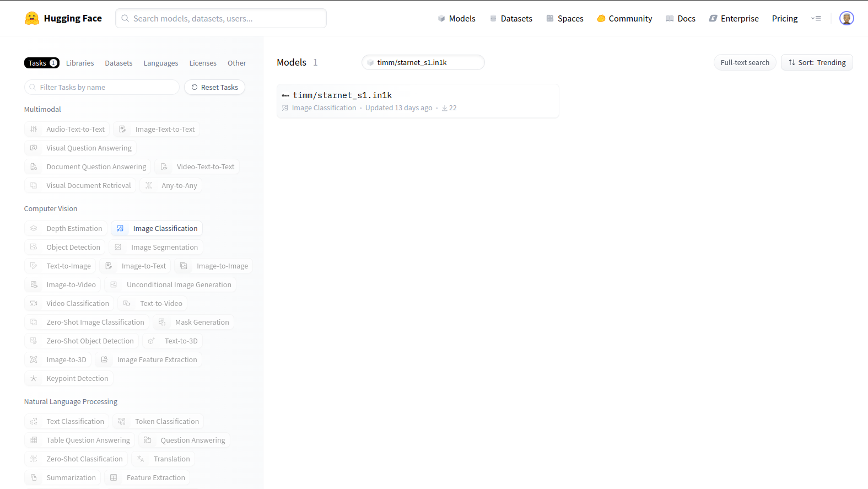The width and height of the screenshot is (868, 489).
Task: Click the model name filter input
Action: [x=423, y=62]
